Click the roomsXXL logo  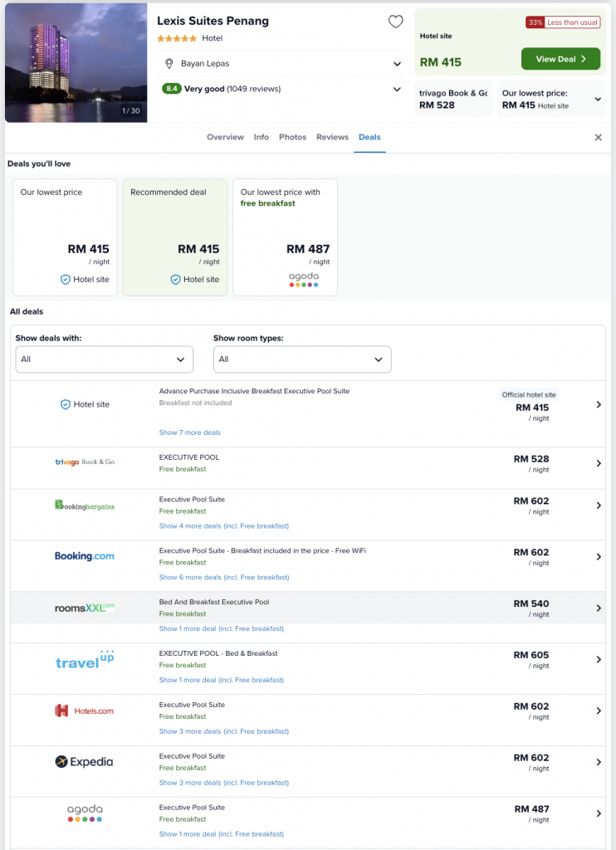(85, 608)
